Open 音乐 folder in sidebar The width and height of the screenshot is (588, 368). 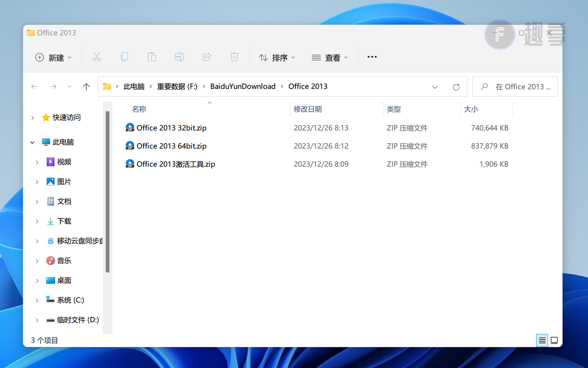coord(59,261)
